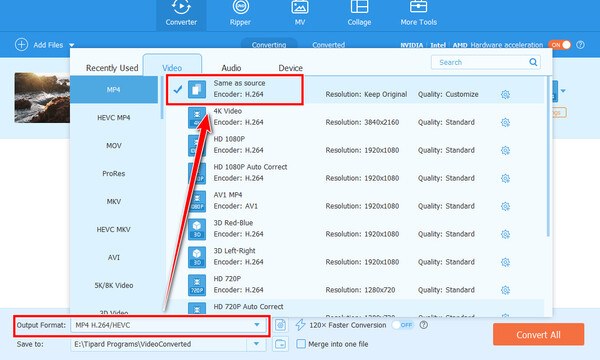The width and height of the screenshot is (600, 360).
Task: Click Convert All button
Action: pos(538,335)
